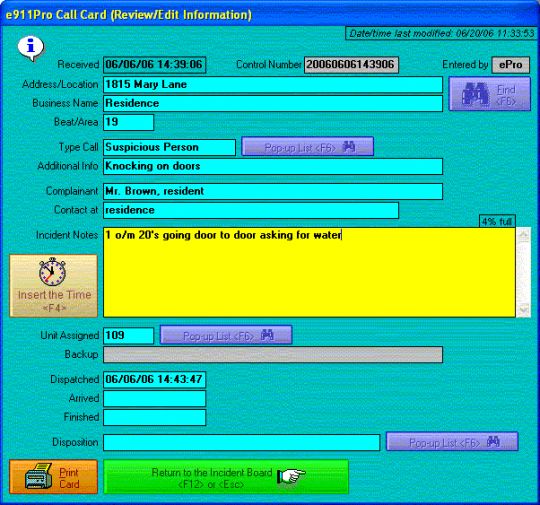This screenshot has height=505, width=540.
Task: Click the Business Name field showing Residence
Action: coord(273,103)
